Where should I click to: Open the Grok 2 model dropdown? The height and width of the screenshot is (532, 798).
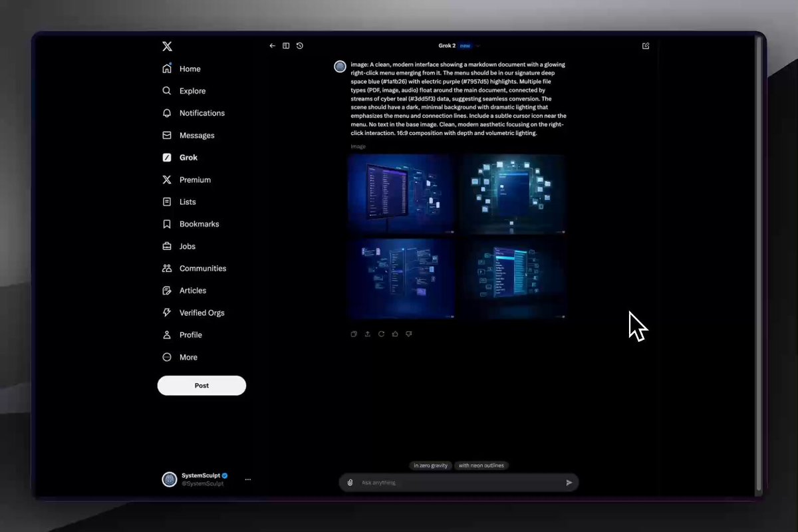click(459, 46)
